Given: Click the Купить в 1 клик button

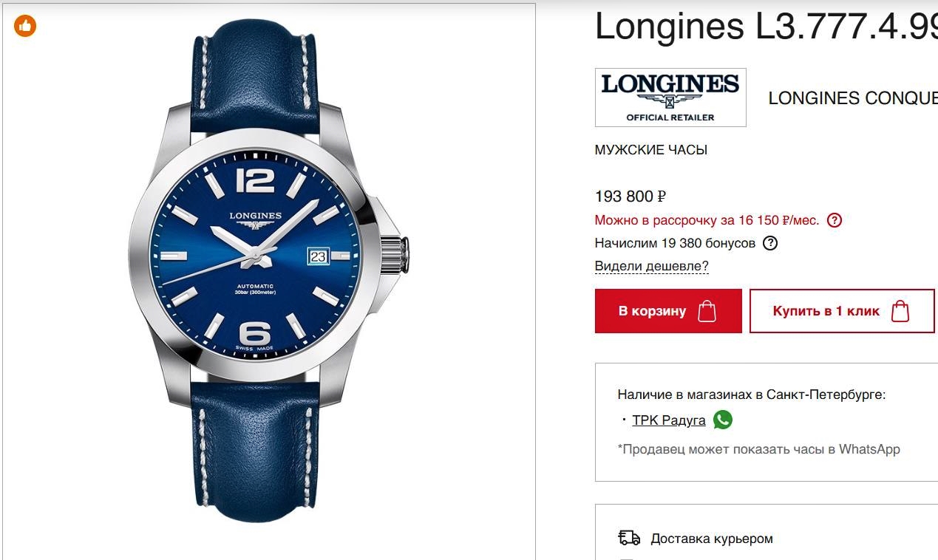Looking at the screenshot, I should tap(842, 311).
